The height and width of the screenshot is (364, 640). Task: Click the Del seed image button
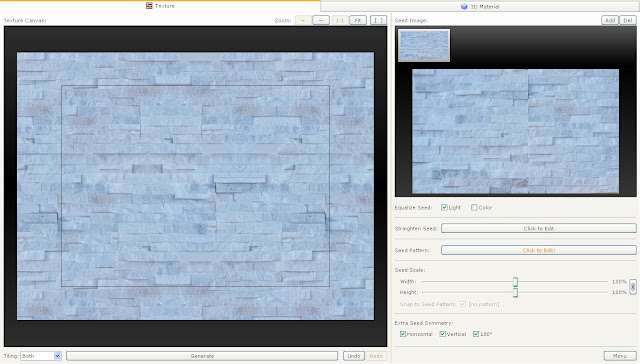pyautogui.click(x=627, y=20)
